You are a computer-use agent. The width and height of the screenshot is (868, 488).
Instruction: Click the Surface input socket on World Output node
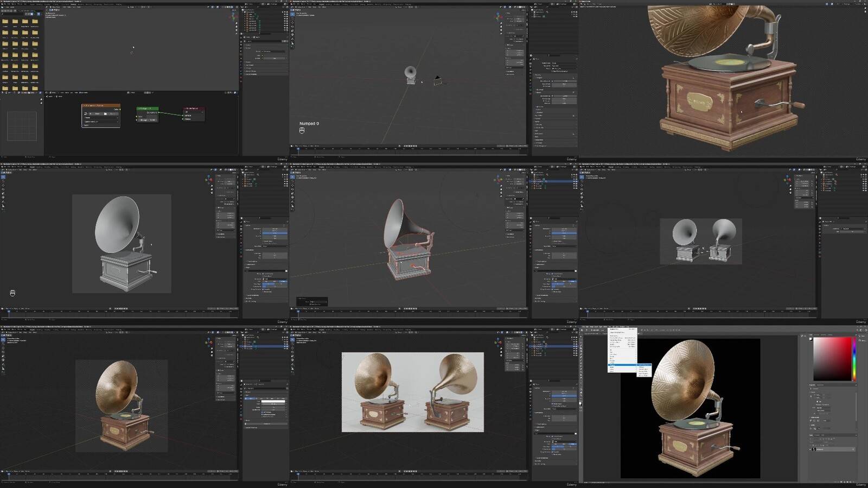coord(183,116)
